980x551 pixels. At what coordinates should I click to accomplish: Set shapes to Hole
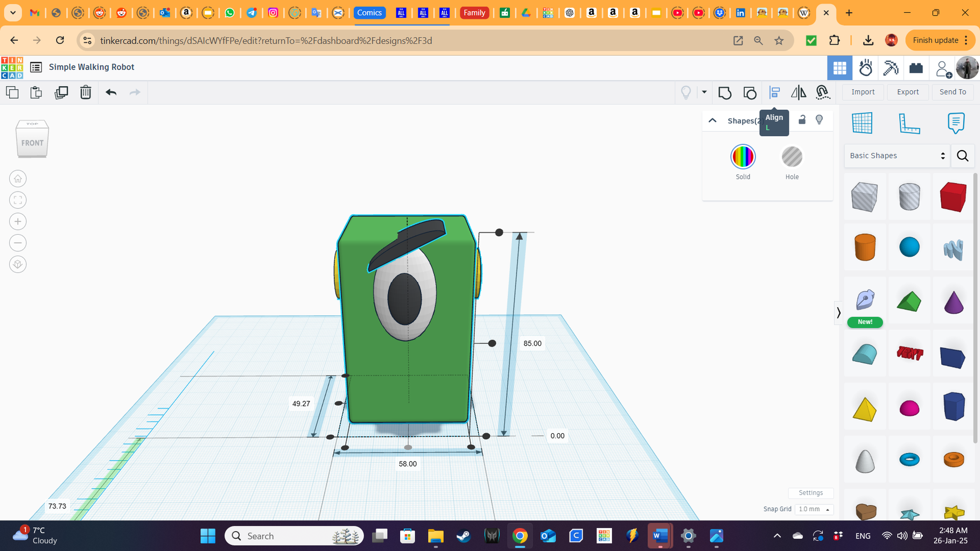792,157
